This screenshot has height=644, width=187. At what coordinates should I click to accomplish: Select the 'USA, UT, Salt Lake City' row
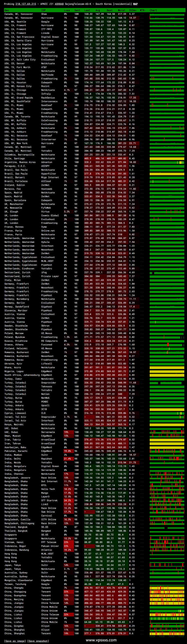(x=95, y=60)
